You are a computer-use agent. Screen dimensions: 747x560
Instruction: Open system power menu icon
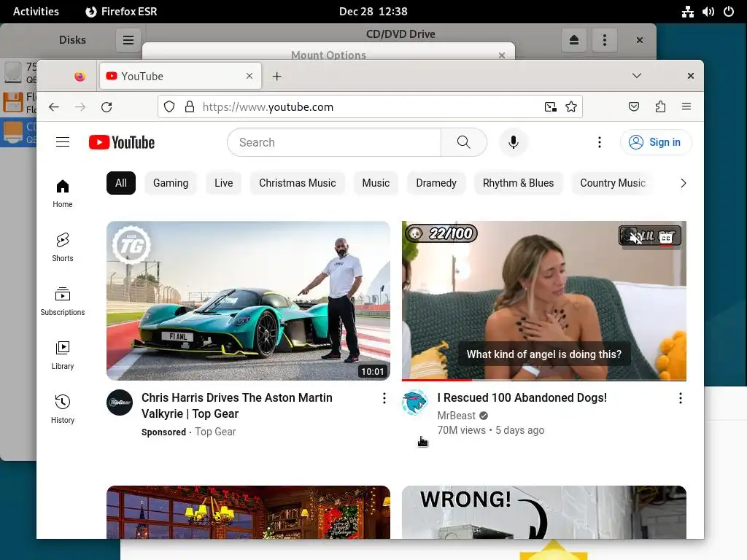pos(729,12)
